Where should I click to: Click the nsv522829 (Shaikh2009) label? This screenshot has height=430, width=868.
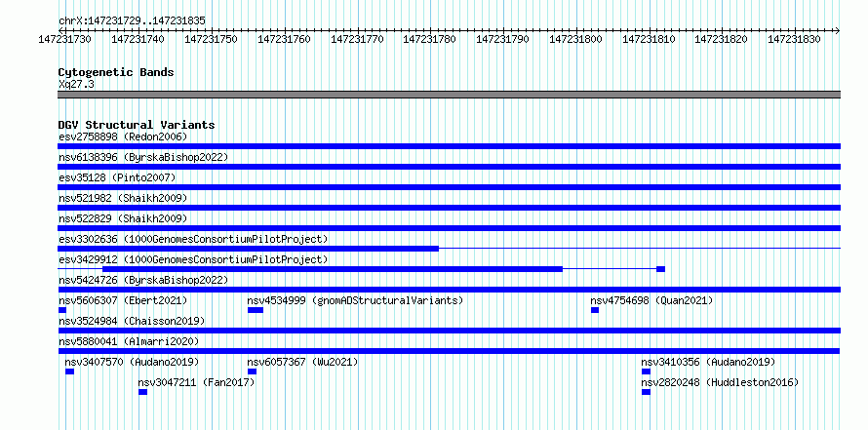[123, 218]
